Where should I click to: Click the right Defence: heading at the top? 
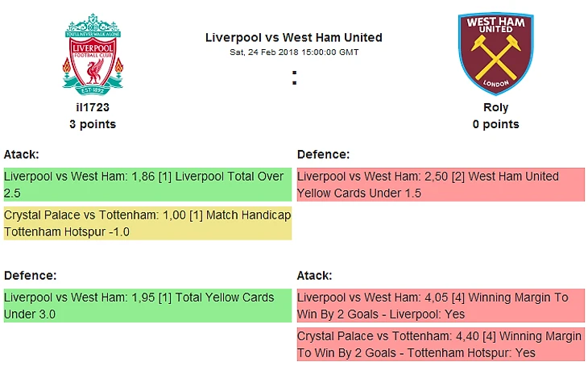[x=323, y=154]
